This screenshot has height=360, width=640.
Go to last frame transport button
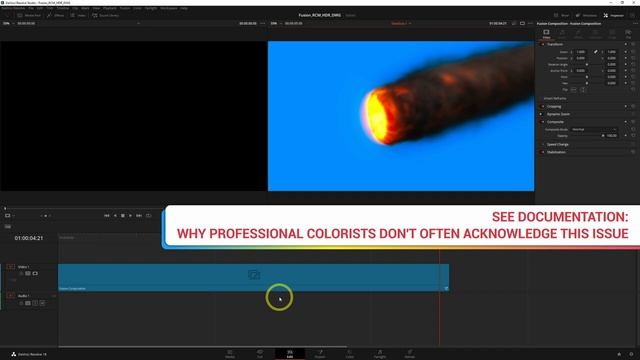point(139,216)
